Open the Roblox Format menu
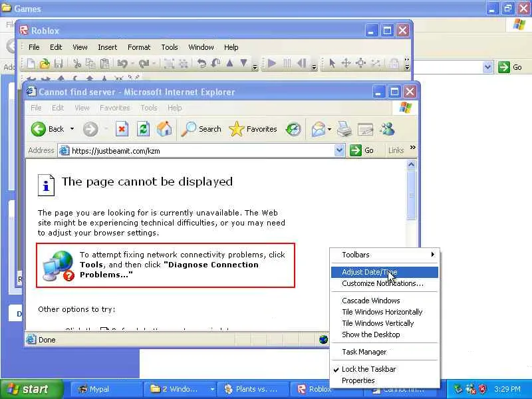This screenshot has width=532, height=399. [x=139, y=47]
